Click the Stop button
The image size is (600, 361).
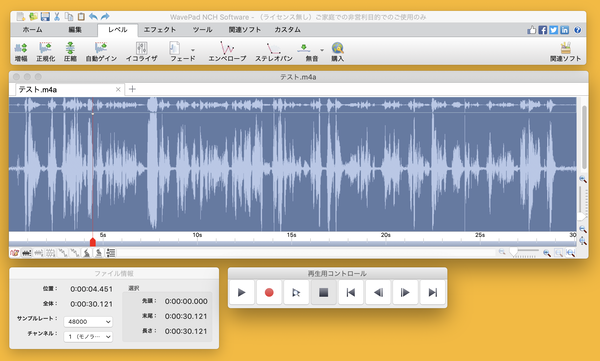(323, 292)
